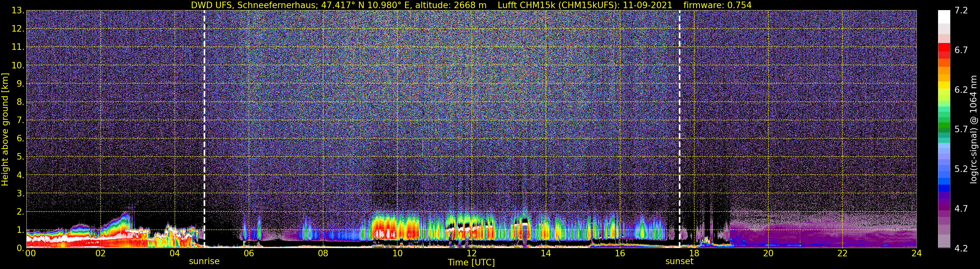Viewport: 980px width, 269px height.
Task: Click the 'firmware: 0.754' text in title
Action: coord(717,5)
